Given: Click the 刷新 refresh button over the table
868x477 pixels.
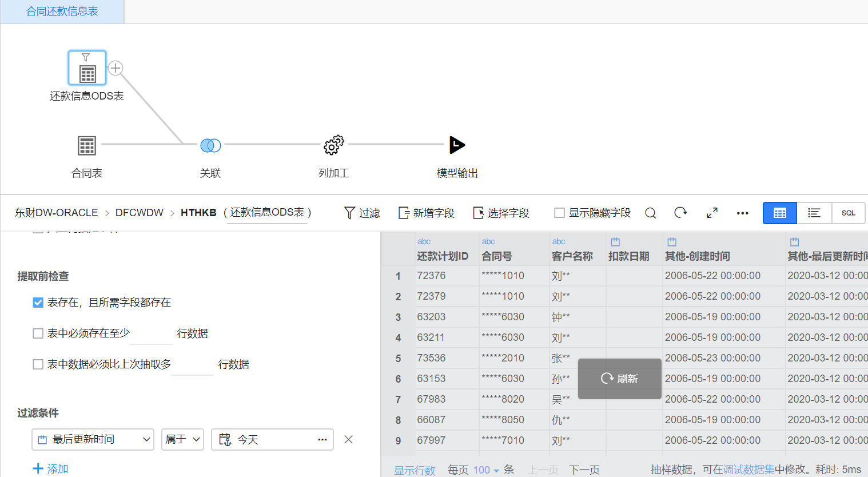Looking at the screenshot, I should (x=619, y=379).
